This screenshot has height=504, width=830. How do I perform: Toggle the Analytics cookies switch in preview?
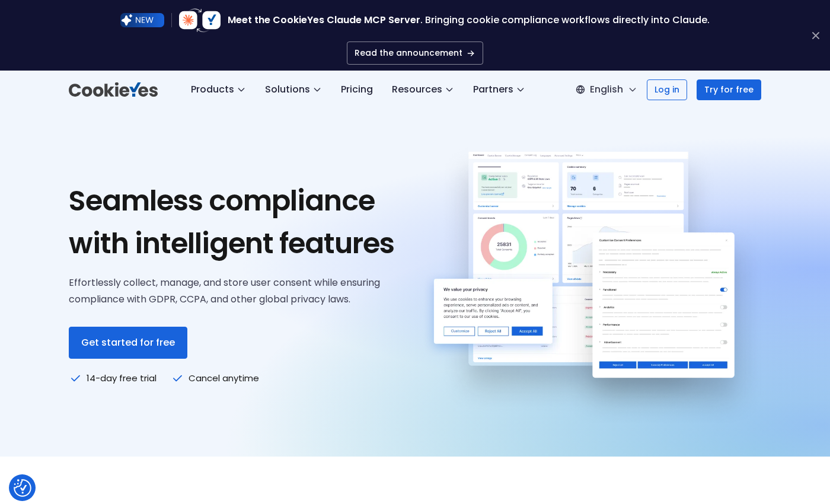(724, 307)
